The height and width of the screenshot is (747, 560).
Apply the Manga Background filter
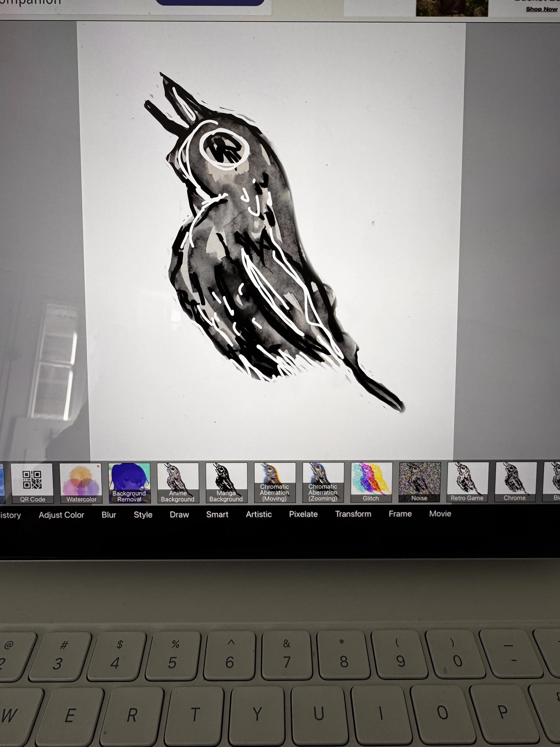(x=226, y=483)
